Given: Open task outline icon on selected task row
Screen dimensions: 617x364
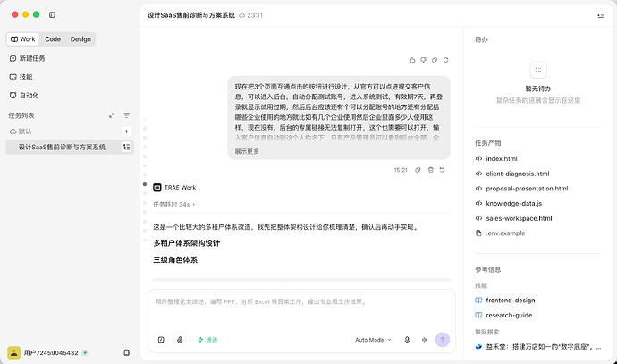Looking at the screenshot, I should coord(126,147).
